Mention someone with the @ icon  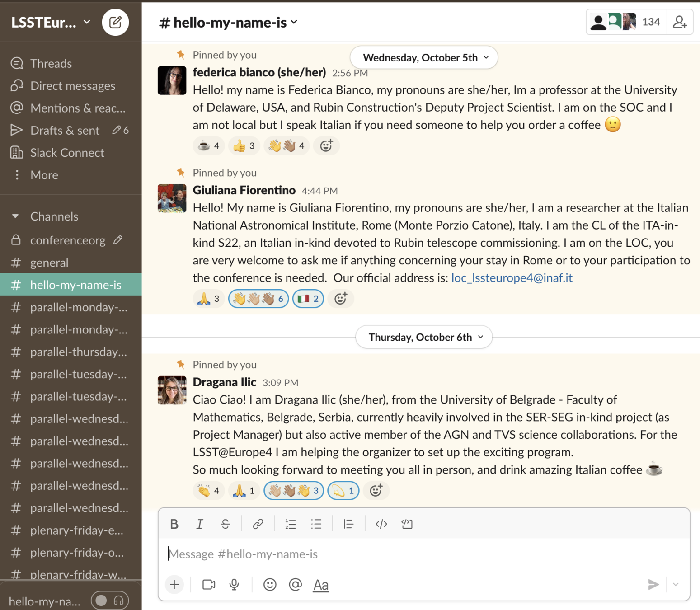coord(295,585)
